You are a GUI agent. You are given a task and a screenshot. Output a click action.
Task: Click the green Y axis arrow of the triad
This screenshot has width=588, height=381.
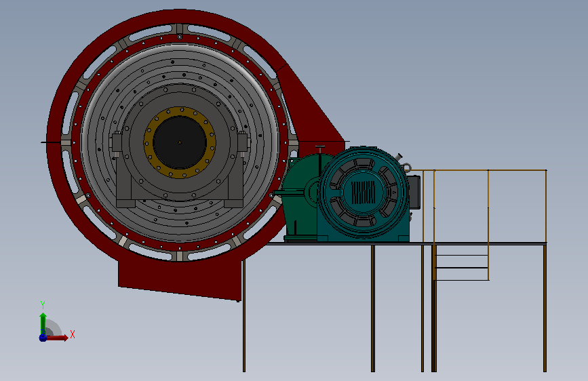coord(43,323)
